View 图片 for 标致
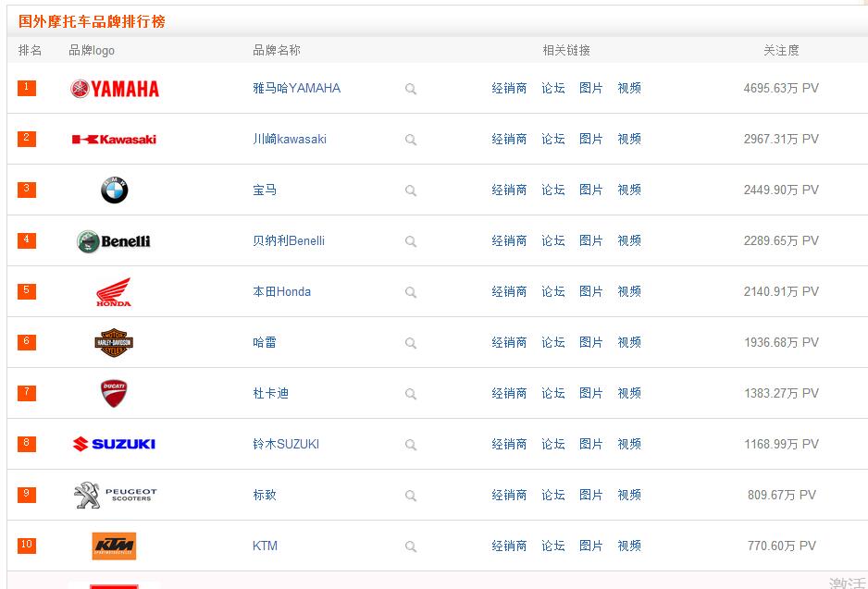868x589 pixels. pyautogui.click(x=590, y=496)
